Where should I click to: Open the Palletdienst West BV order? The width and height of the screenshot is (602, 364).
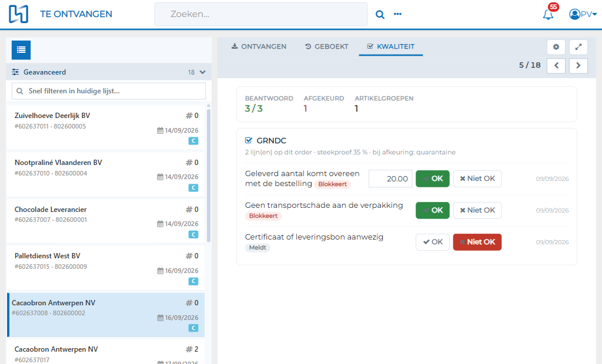(x=106, y=268)
